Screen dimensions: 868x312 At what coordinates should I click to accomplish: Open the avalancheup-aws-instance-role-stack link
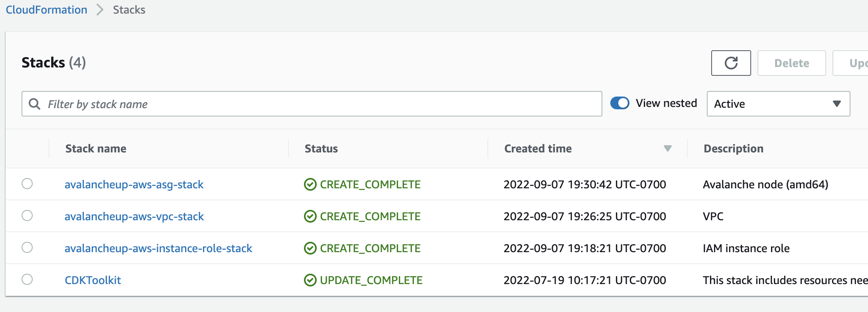[x=158, y=248]
